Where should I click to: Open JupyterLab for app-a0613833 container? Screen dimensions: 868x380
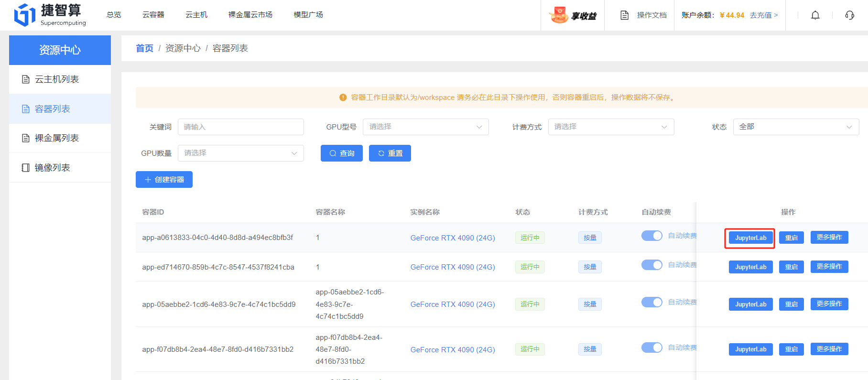click(750, 238)
